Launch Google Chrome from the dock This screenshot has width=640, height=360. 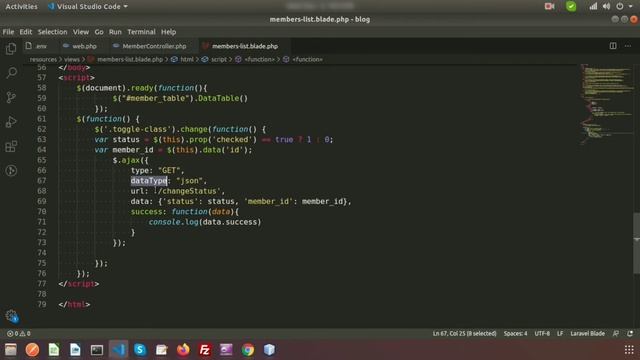point(248,350)
